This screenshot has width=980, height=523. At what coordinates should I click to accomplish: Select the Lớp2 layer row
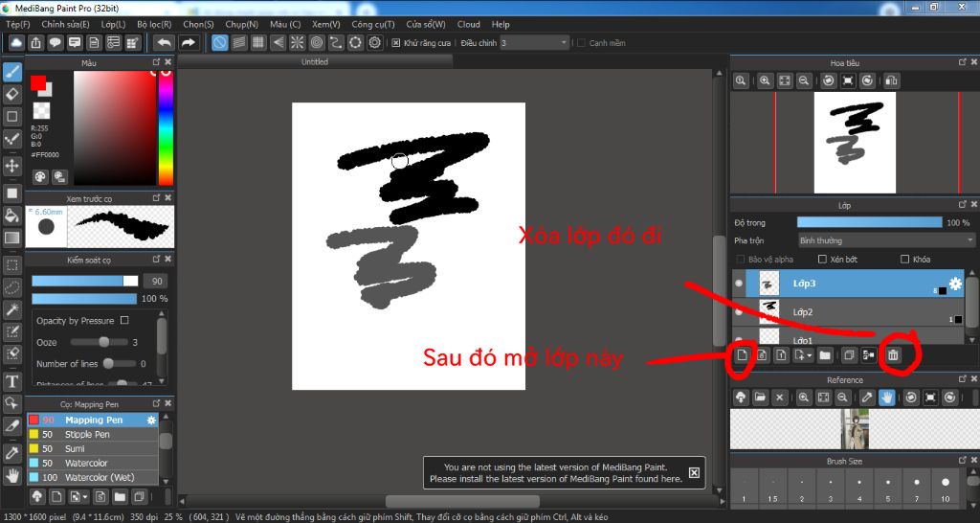(x=848, y=311)
